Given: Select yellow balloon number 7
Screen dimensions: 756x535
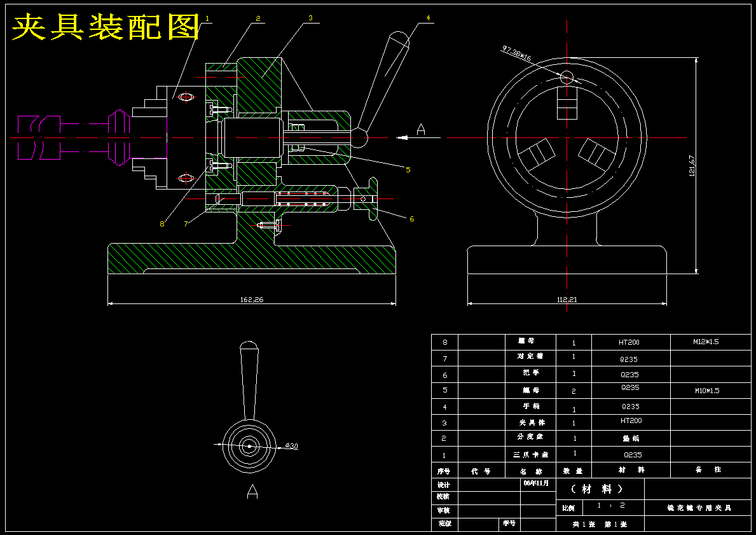Looking at the screenshot, I should pos(186,224).
